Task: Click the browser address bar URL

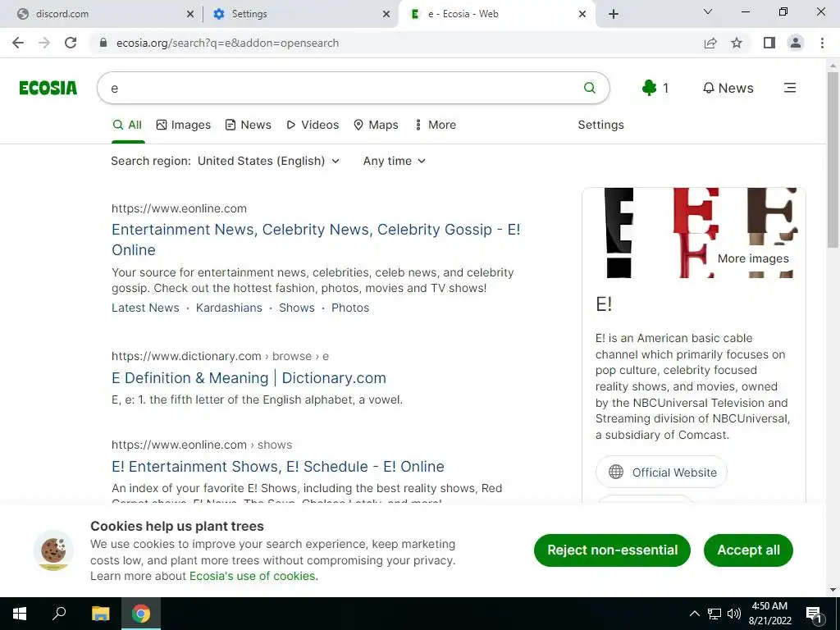Action: coord(227,43)
